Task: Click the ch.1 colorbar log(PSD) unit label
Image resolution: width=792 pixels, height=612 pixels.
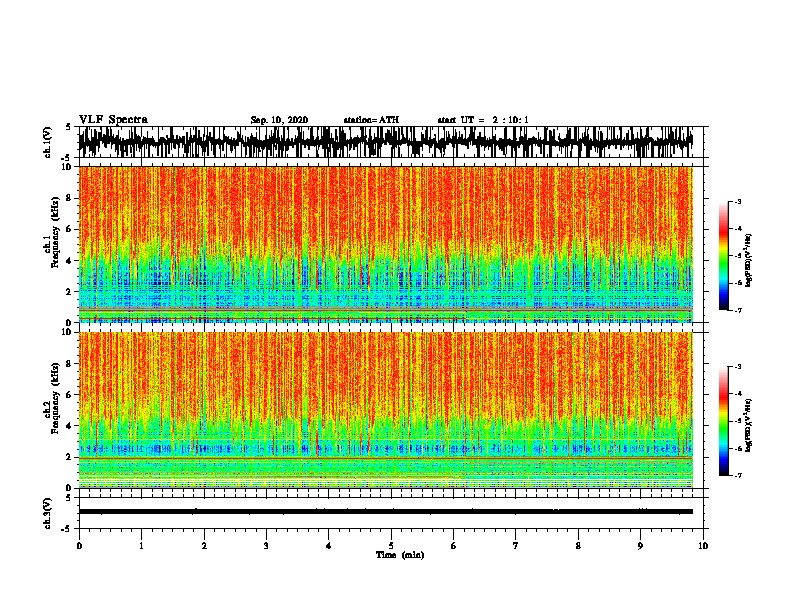Action: click(x=749, y=261)
